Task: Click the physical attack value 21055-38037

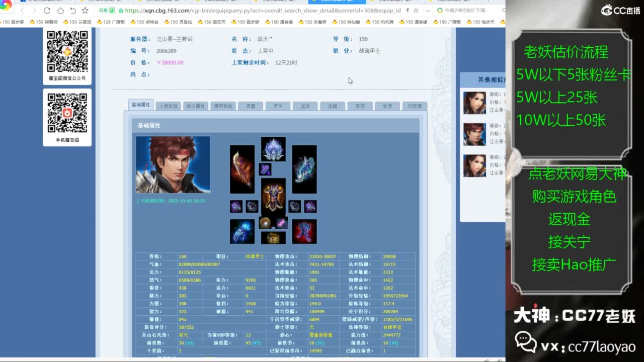Action: click(323, 256)
